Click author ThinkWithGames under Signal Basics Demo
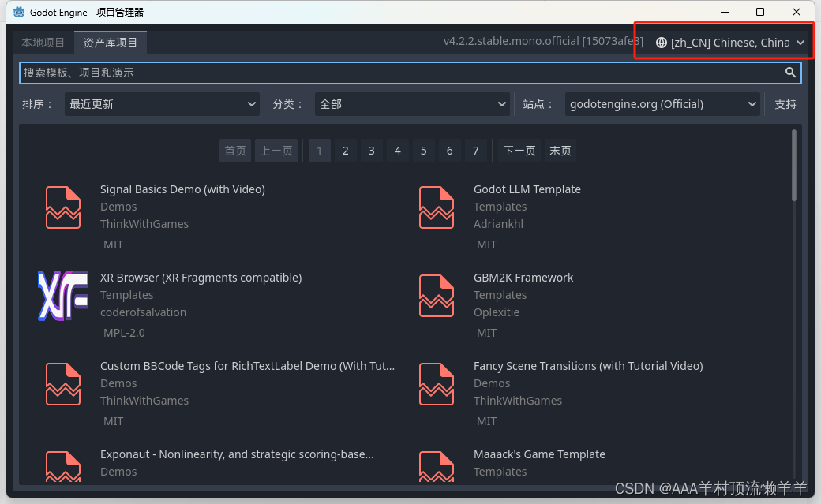The width and height of the screenshot is (821, 504). [x=144, y=224]
